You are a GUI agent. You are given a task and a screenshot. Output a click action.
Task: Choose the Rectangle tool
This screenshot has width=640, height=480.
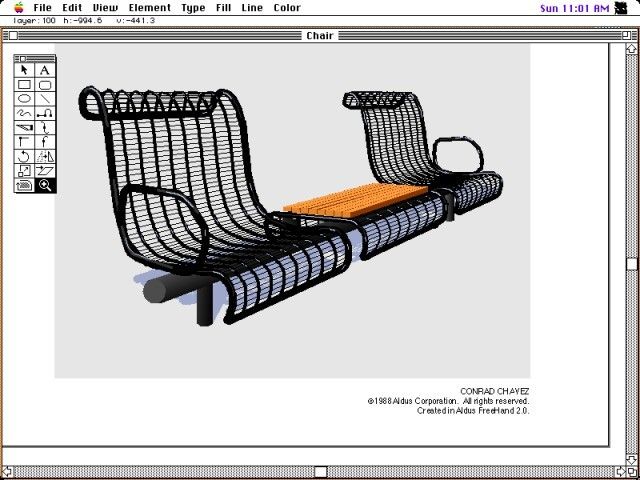[x=24, y=85]
